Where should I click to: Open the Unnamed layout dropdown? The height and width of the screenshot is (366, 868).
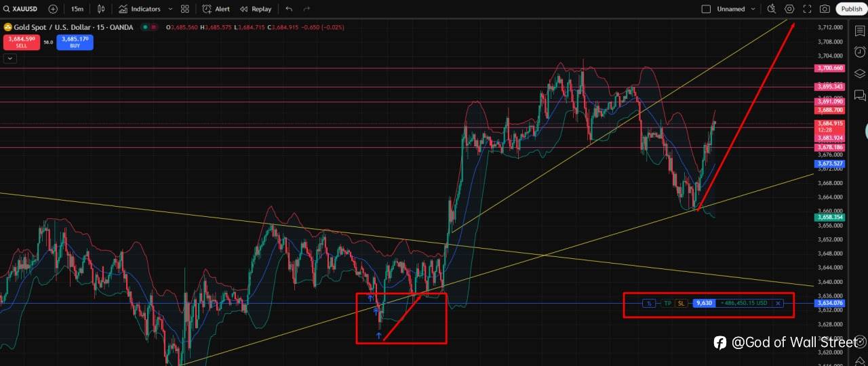736,9
